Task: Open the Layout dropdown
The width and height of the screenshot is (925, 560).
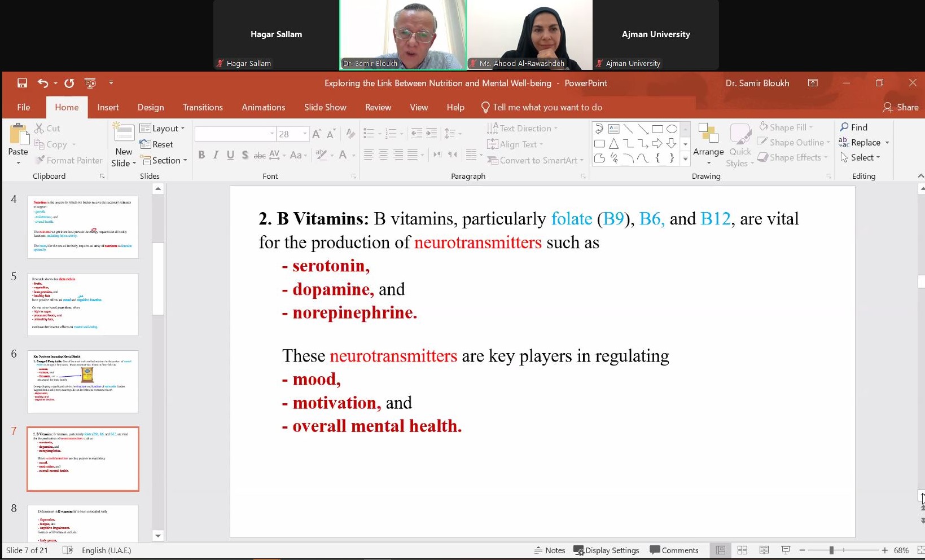Action: tap(163, 129)
